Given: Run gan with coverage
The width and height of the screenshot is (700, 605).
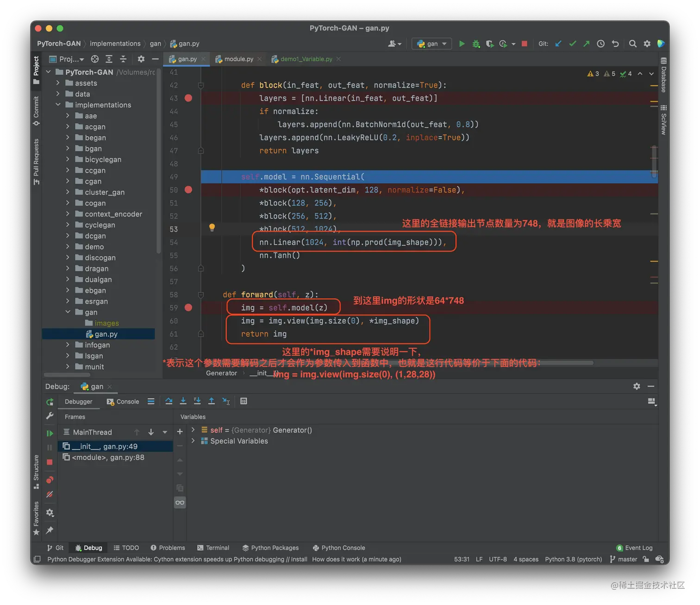Looking at the screenshot, I should pyautogui.click(x=489, y=44).
